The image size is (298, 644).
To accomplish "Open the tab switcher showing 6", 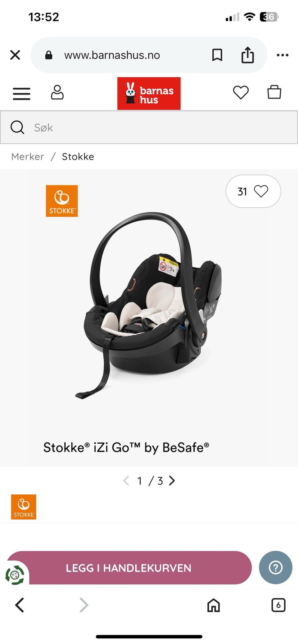I will coord(278,605).
